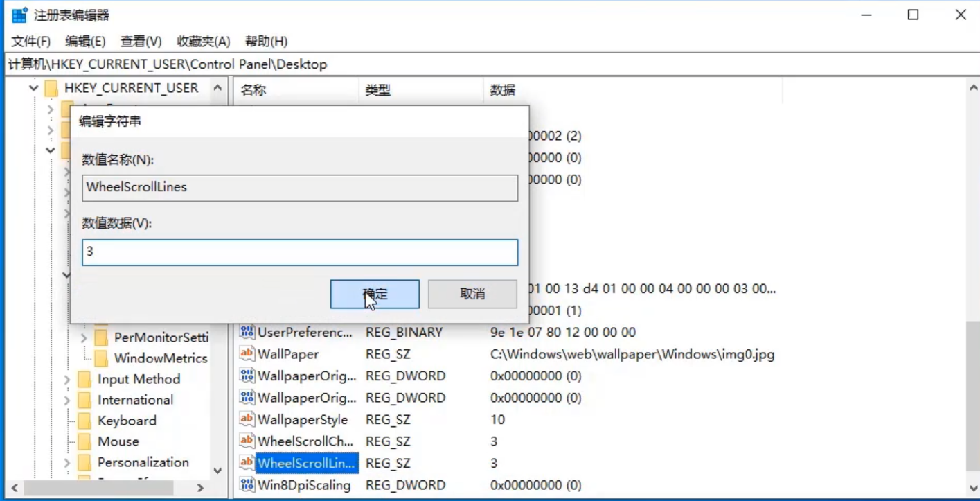
Task: Click the Registry Editor icon in title bar
Action: 19,15
